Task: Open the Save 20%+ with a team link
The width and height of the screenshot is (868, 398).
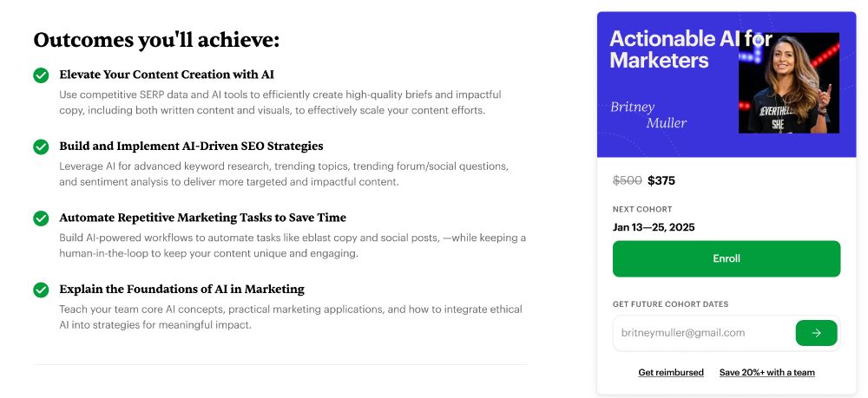Action: (x=766, y=373)
